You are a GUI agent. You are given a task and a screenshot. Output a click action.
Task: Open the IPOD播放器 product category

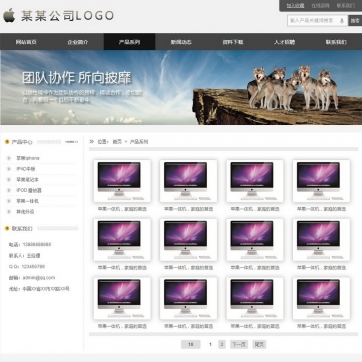29,190
